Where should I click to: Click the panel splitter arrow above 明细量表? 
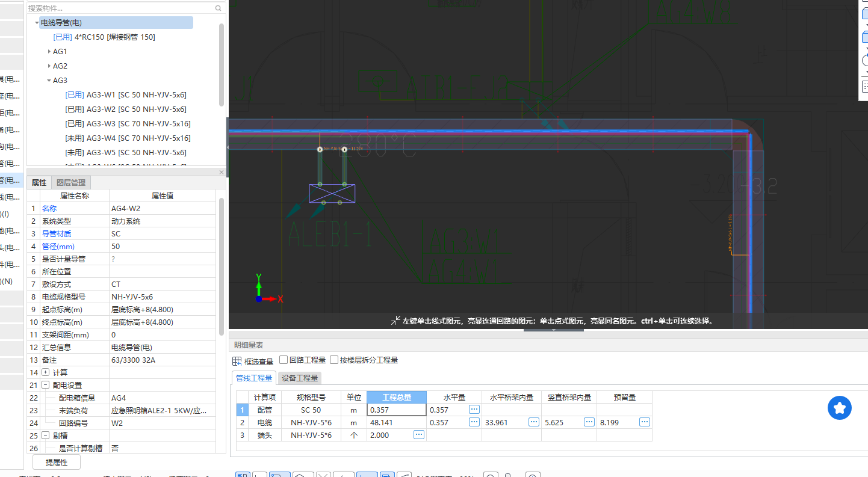[554, 330]
